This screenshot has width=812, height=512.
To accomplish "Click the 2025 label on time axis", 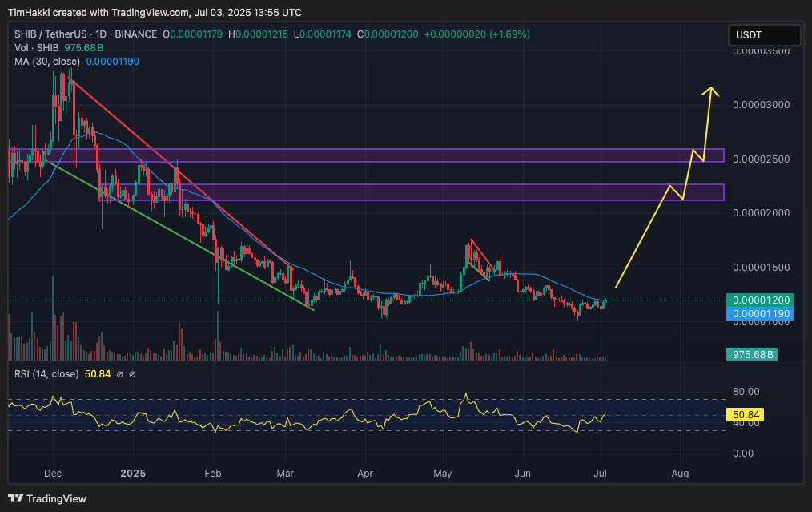I will click(x=132, y=474).
